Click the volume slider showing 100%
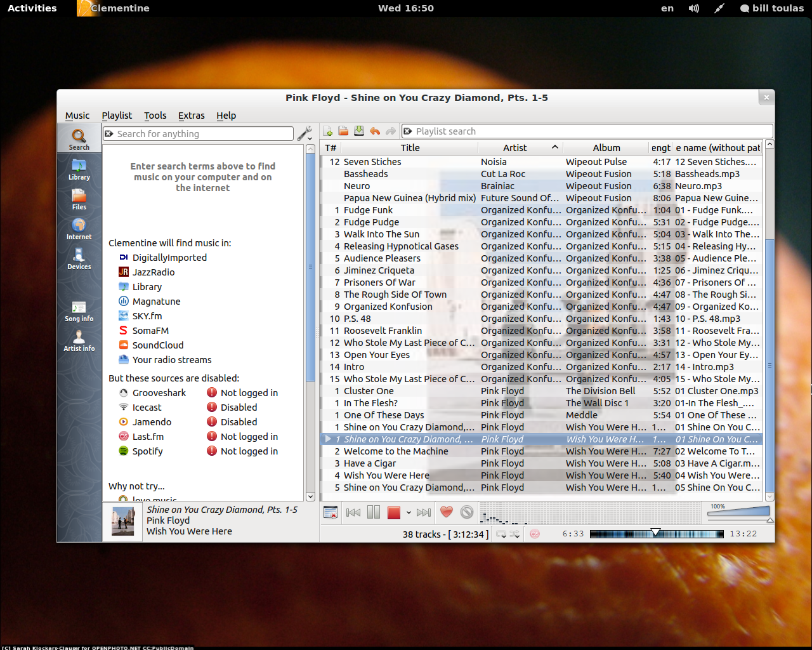 coord(738,511)
